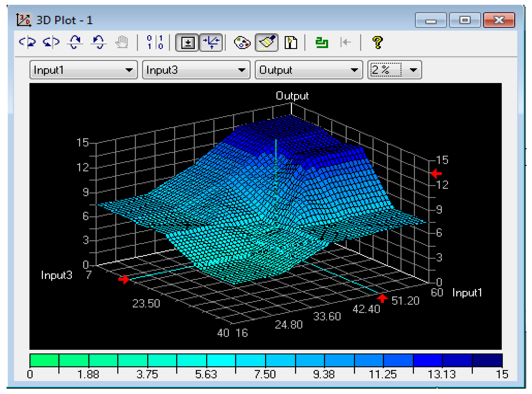The height and width of the screenshot is (394, 532).
Task: Click the yellow question mark help icon
Action: click(377, 42)
